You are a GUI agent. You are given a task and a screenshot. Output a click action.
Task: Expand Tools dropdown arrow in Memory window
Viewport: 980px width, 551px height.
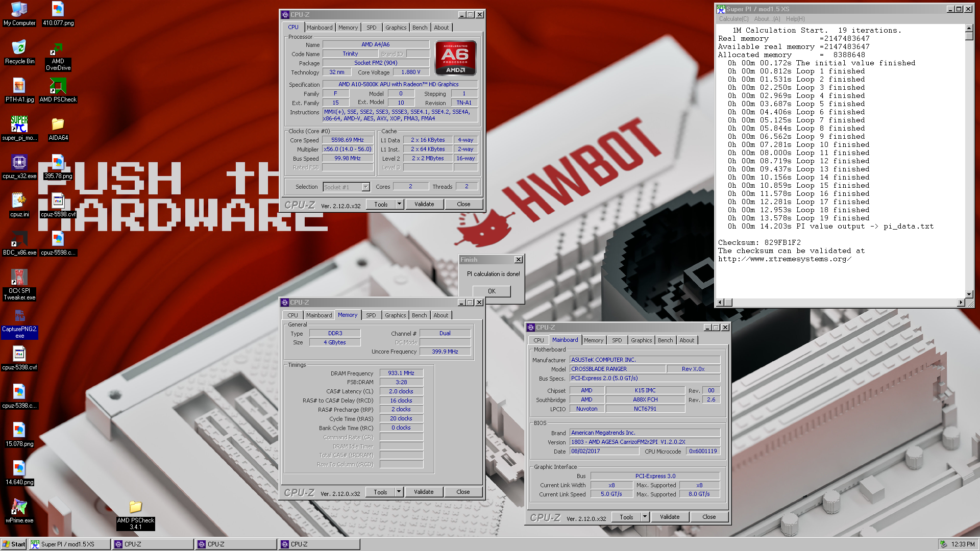click(x=399, y=492)
